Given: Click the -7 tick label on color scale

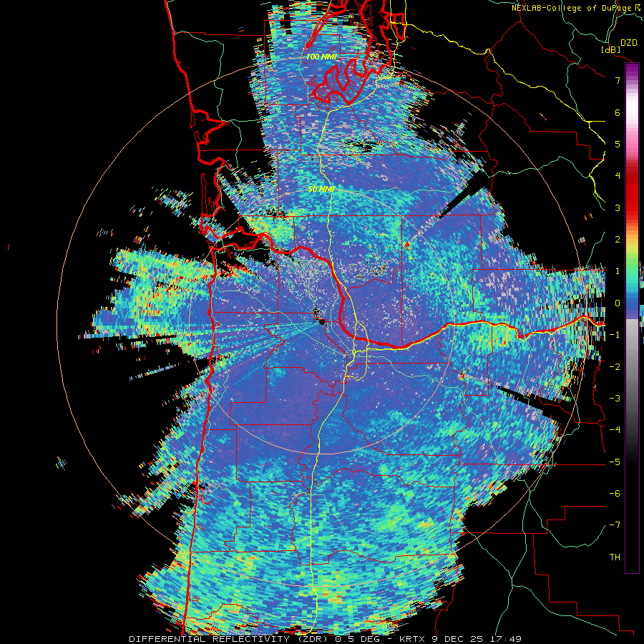Looking at the screenshot, I should tap(615, 525).
